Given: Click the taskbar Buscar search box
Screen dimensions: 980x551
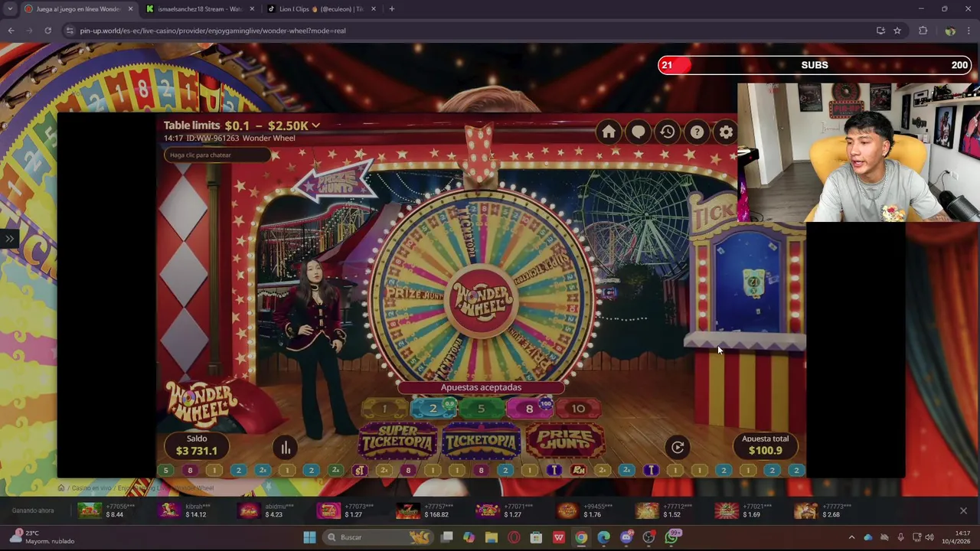Looking at the screenshot, I should [x=377, y=537].
